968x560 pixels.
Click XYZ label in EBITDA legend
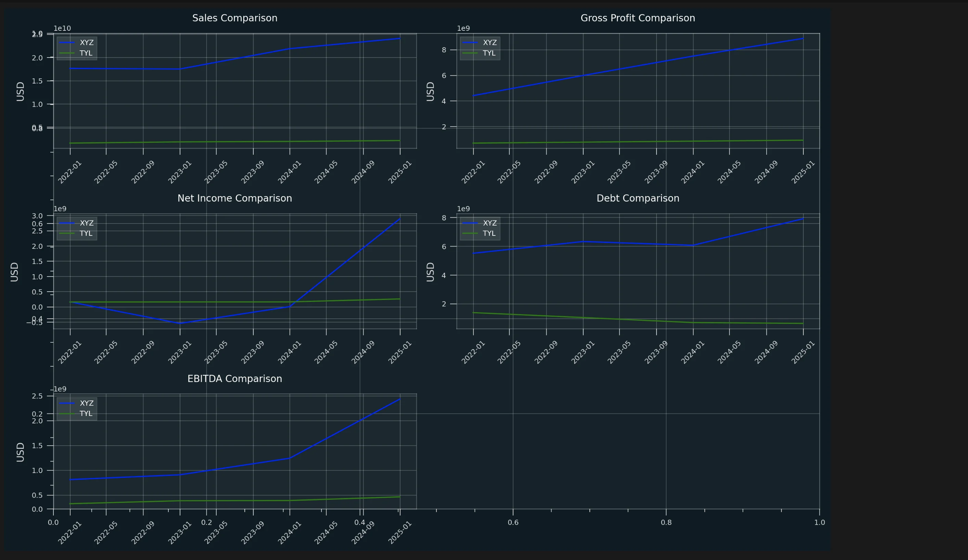[86, 403]
